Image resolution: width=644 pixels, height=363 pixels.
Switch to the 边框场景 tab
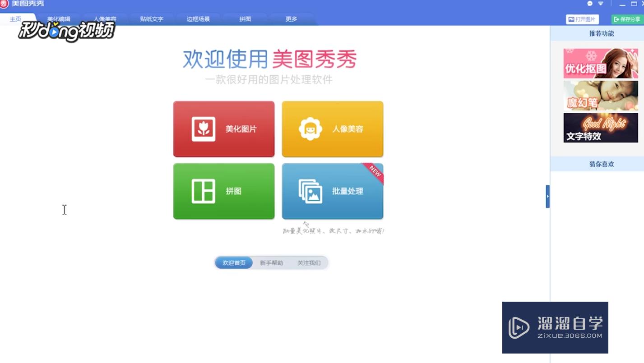(x=198, y=19)
